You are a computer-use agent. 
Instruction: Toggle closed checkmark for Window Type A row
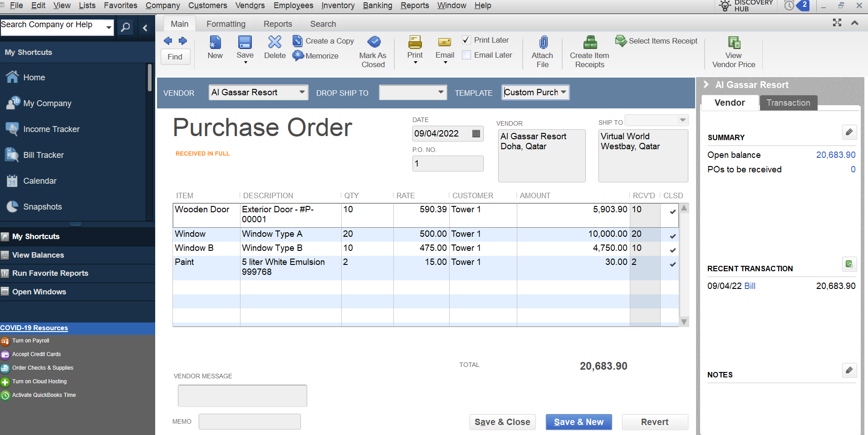click(672, 236)
